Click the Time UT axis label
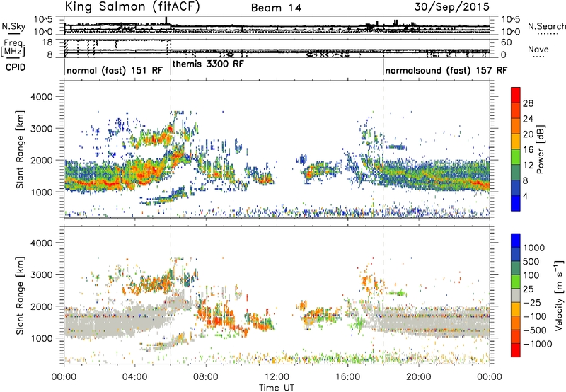This screenshot has width=566, height=392. (277, 388)
